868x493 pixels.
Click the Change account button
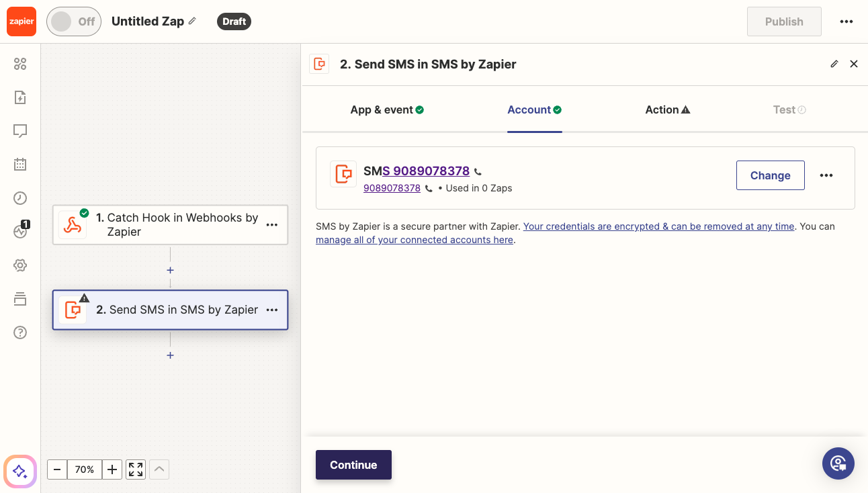click(770, 175)
